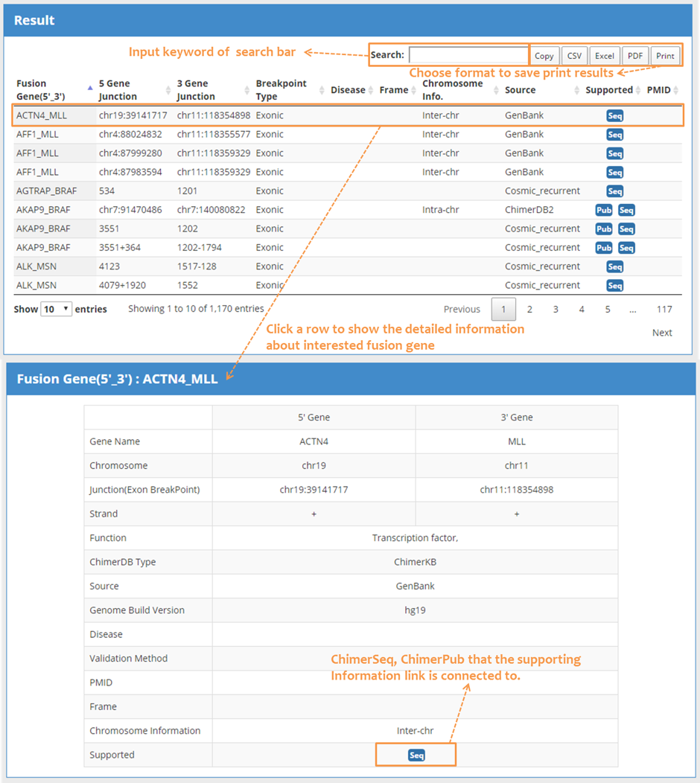Click Seq badge in ALK_MSN 4123 row
Screen dimensions: 700x783
point(614,267)
